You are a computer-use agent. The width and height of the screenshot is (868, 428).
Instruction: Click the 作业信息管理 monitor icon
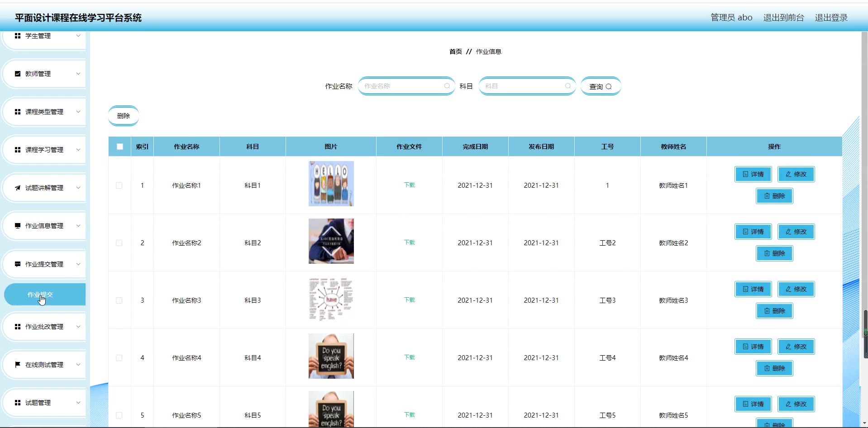pos(18,226)
